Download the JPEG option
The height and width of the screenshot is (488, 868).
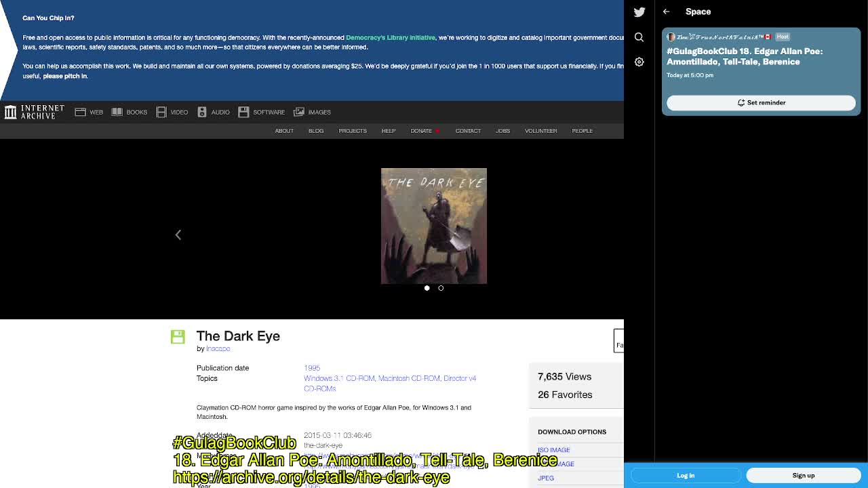click(x=546, y=478)
